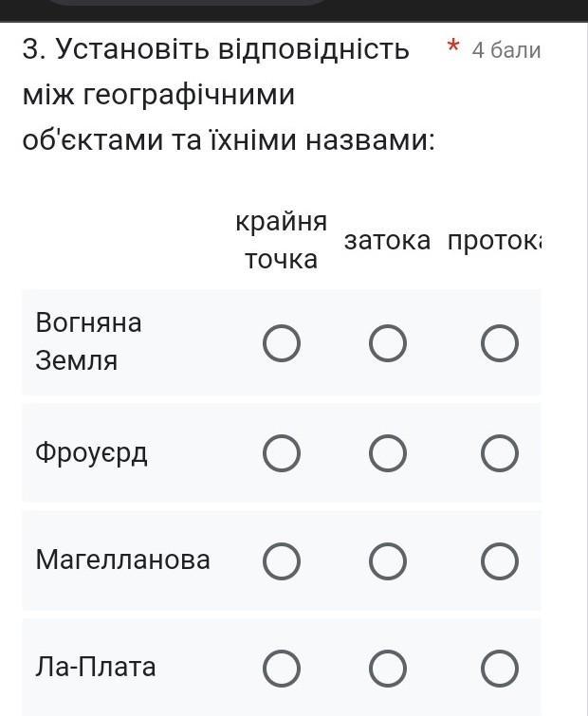The image size is (588, 716).
Task: Pick 'протока' for Ла-Плата
Action: (x=500, y=670)
